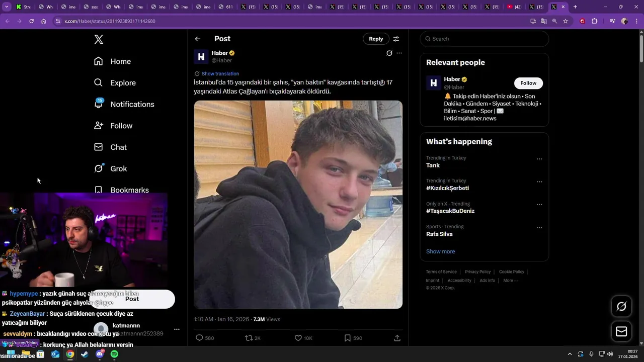The image size is (644, 362).
Task: Open more options on Haber's post
Action: [x=399, y=53]
